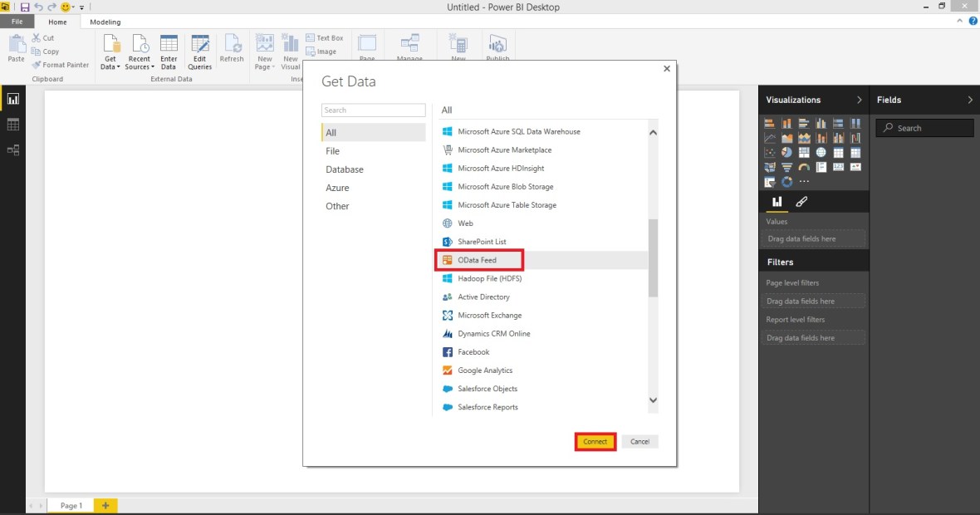This screenshot has width=980, height=515.
Task: Expand the Get Data dropdown arrow
Action: pos(117,66)
